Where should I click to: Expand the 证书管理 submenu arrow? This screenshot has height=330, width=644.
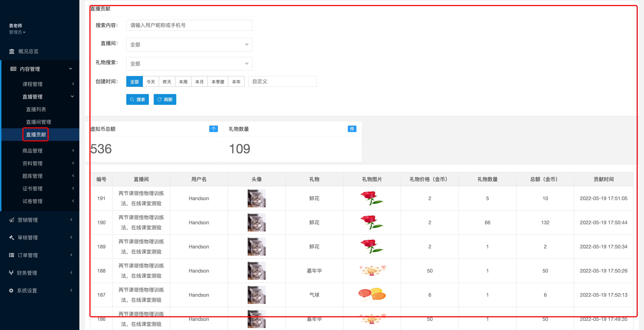73,188
